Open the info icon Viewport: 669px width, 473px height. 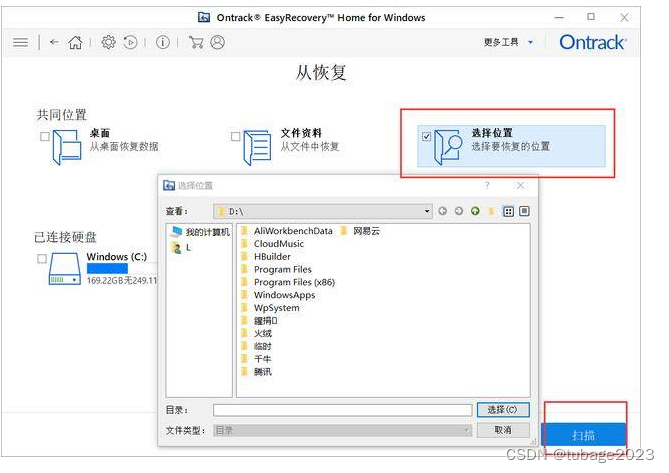pyautogui.click(x=163, y=42)
